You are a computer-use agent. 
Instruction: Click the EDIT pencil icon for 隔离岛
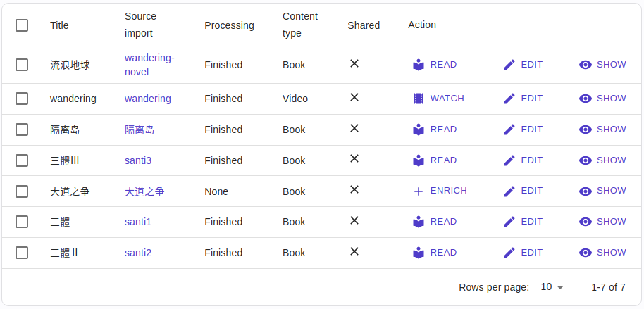pos(509,130)
